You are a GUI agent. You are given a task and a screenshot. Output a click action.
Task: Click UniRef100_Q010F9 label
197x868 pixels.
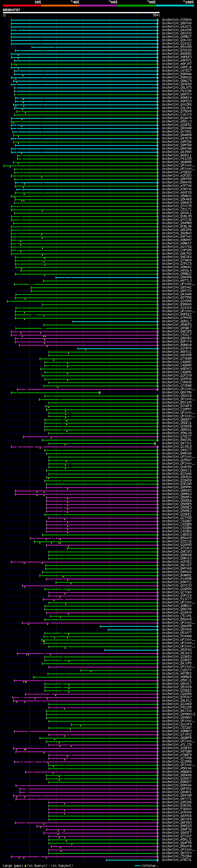tap(176, 725)
